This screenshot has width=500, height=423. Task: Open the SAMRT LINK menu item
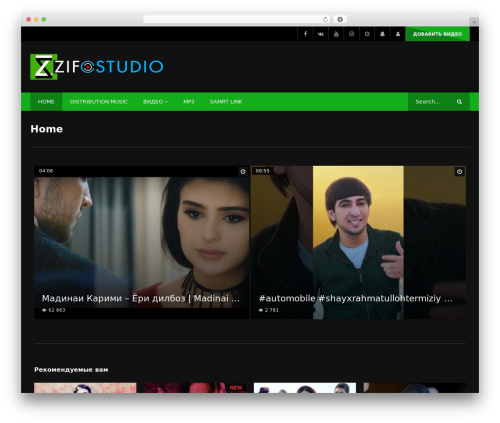click(x=226, y=102)
